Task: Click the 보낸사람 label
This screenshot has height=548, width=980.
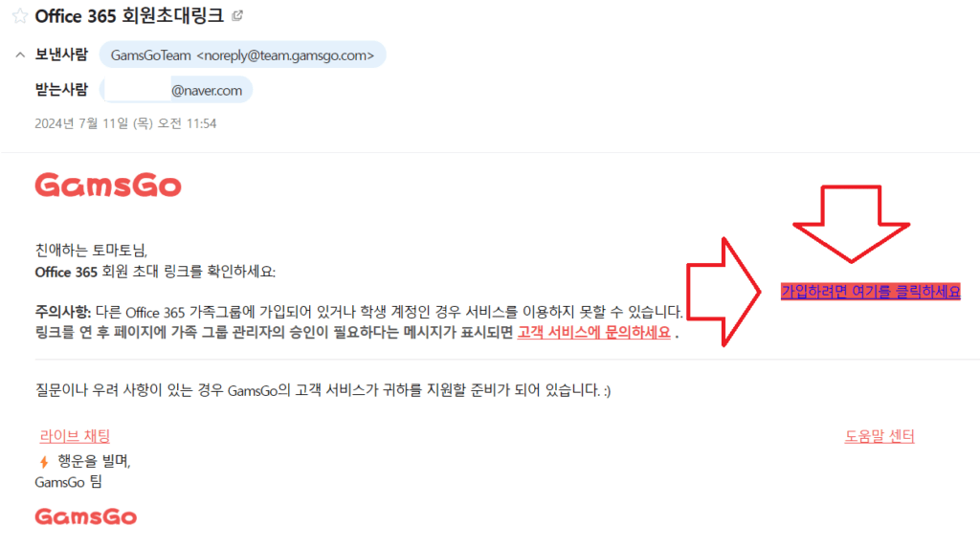Action: 61,55
